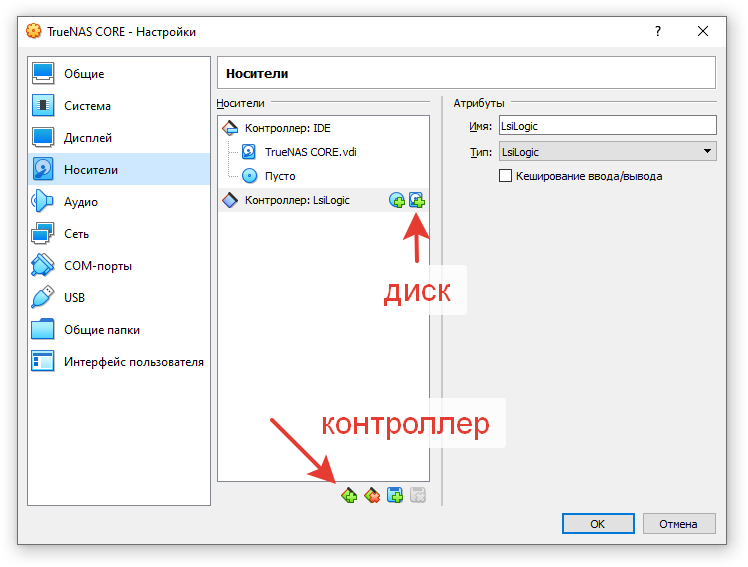Open the Система settings section
The width and height of the screenshot is (748, 567).
coord(119,105)
